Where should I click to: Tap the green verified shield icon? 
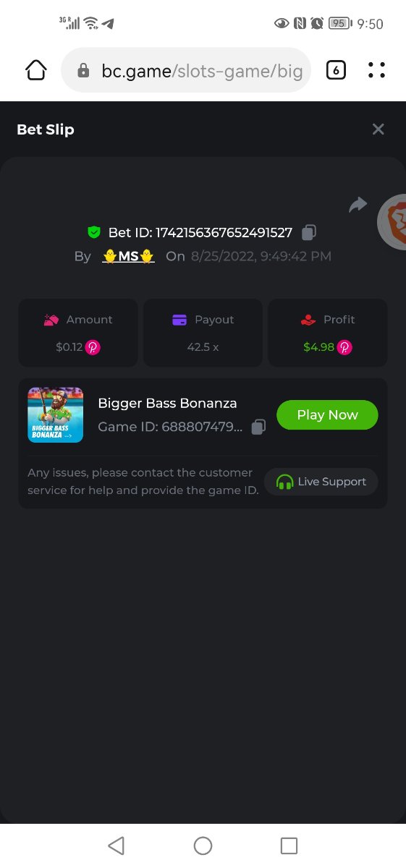93,232
